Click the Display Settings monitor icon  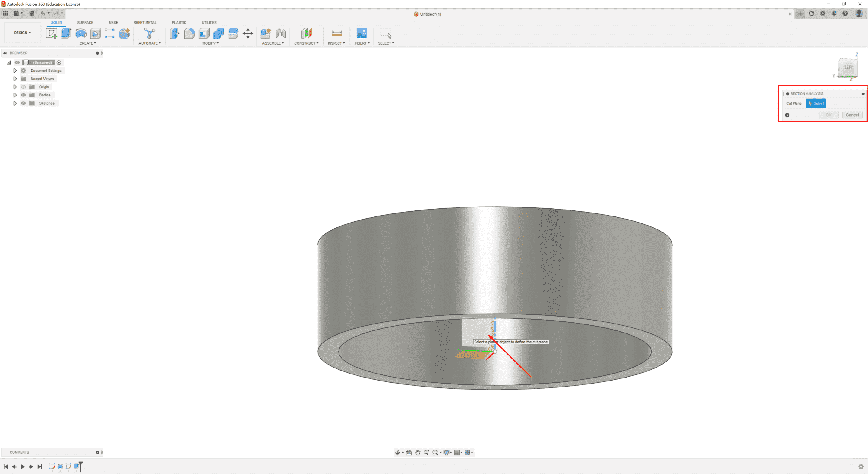coord(447,452)
